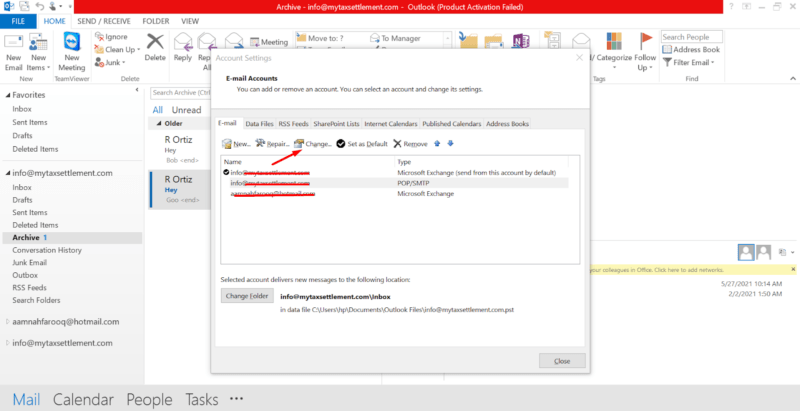Switch to the VIEW ribbon tab
The height and width of the screenshot is (411, 800).
pyautogui.click(x=190, y=21)
